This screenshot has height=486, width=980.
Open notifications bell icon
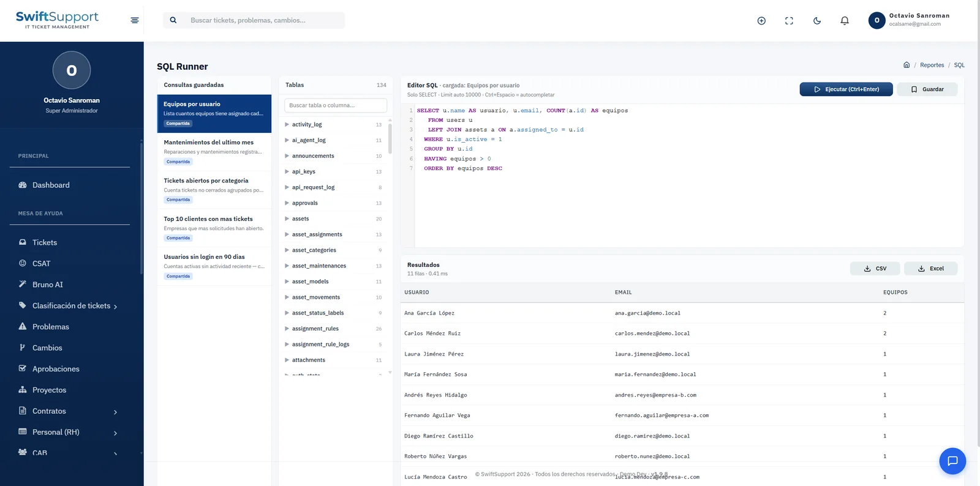coord(845,21)
